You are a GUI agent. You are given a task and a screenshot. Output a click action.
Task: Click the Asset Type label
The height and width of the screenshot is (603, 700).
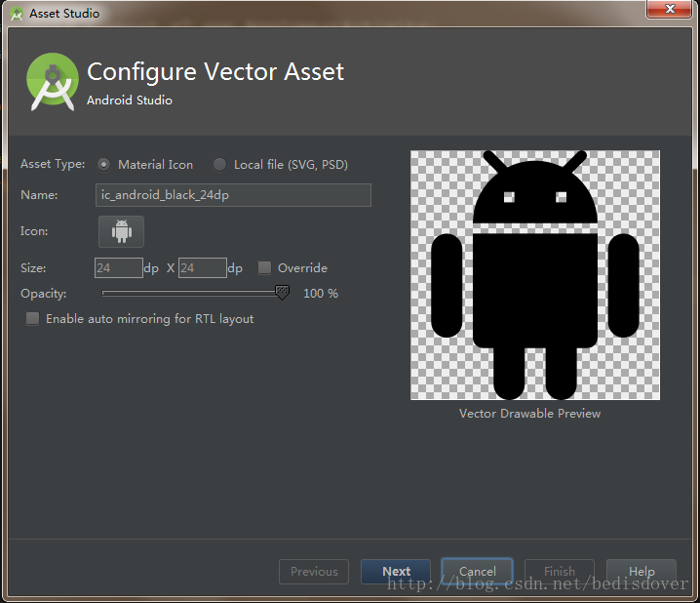coord(53,164)
